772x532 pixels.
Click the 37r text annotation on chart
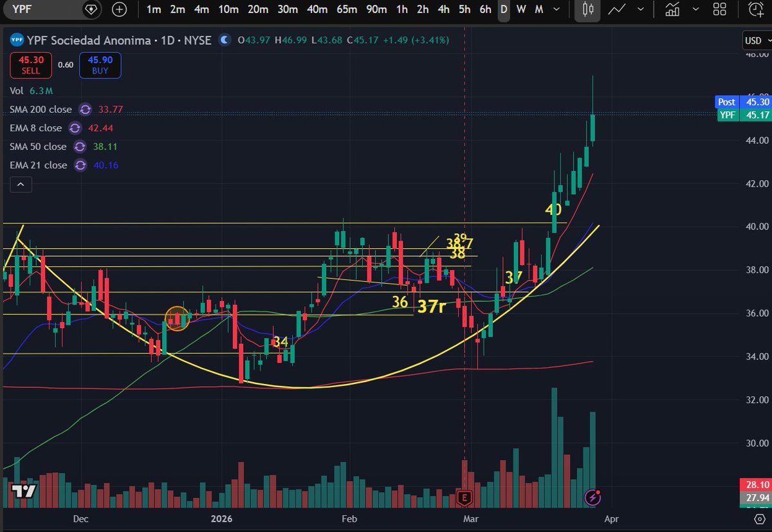[432, 307]
